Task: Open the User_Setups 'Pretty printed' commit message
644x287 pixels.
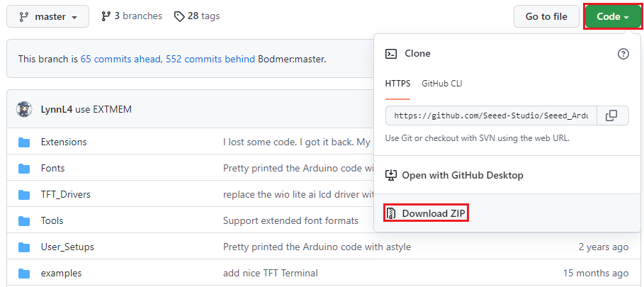Action: (317, 247)
